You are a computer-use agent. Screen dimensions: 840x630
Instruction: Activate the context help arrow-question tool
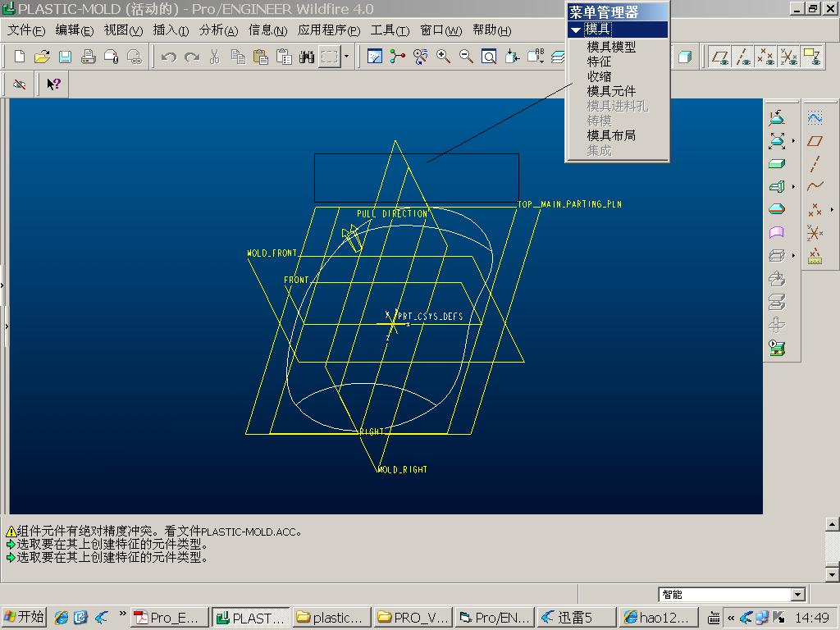53,84
